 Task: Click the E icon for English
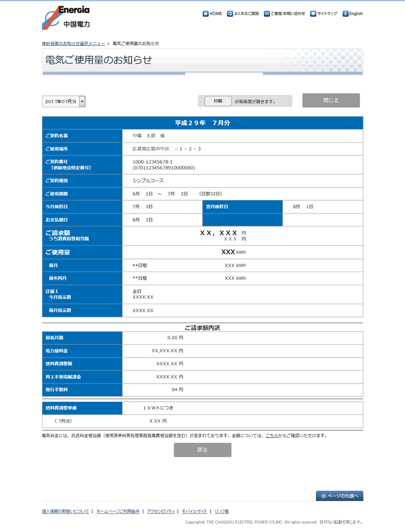click(345, 14)
